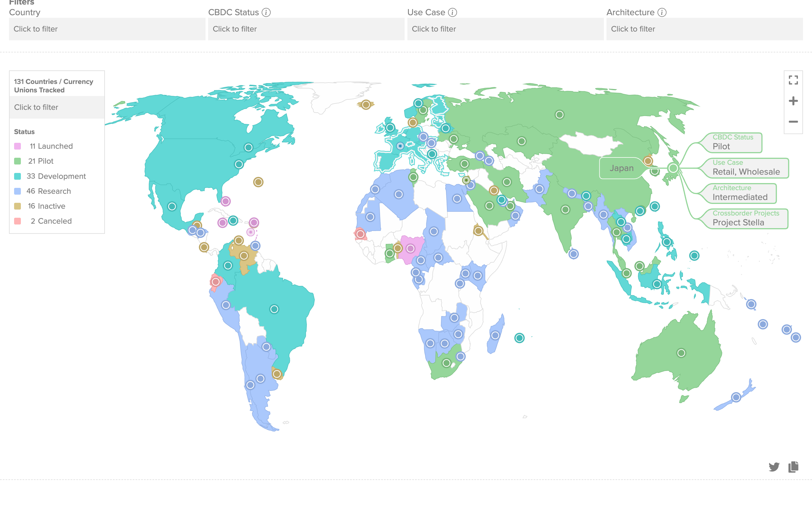
Task: Open the Use Case filter dropdown
Action: click(x=505, y=29)
